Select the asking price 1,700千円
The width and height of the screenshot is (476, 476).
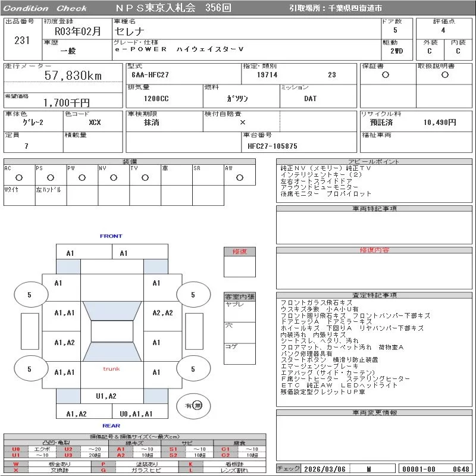coord(67,103)
